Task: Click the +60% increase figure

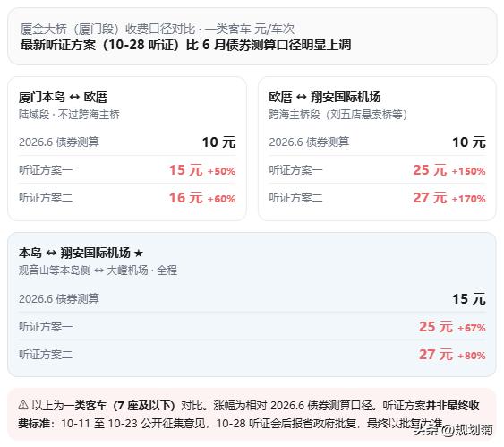Action: (221, 199)
